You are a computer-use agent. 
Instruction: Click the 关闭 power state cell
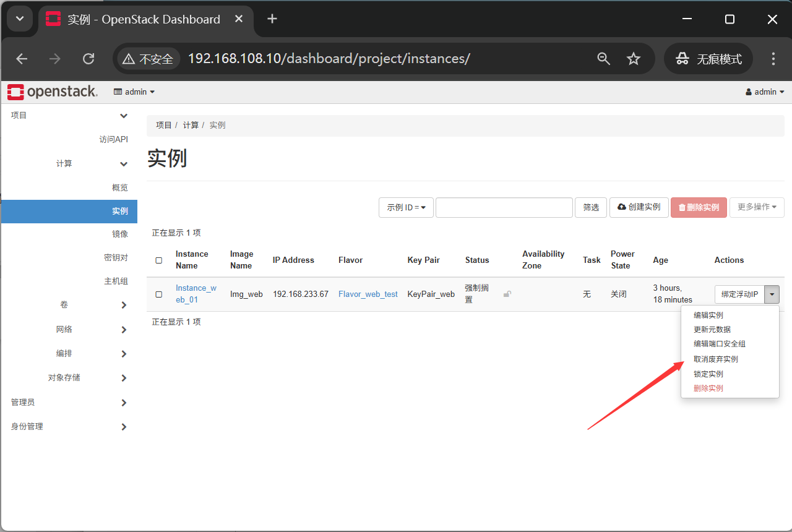pyautogui.click(x=619, y=294)
